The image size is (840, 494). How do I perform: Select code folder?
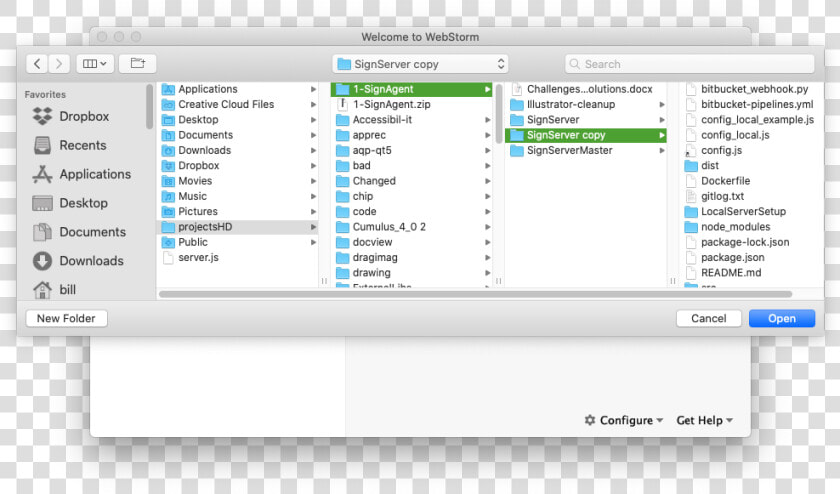click(411, 212)
